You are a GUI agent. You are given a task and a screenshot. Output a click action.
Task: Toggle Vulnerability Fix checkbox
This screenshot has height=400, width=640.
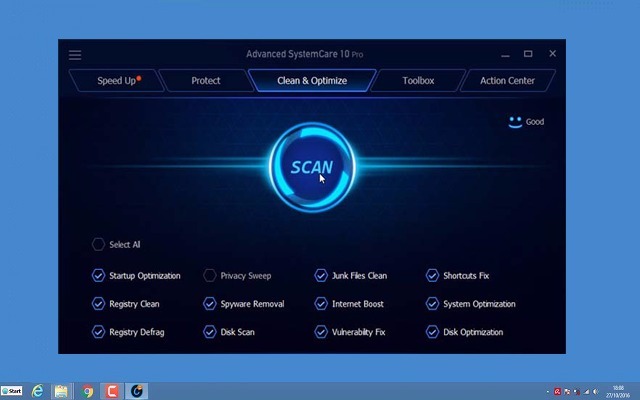[x=321, y=332]
